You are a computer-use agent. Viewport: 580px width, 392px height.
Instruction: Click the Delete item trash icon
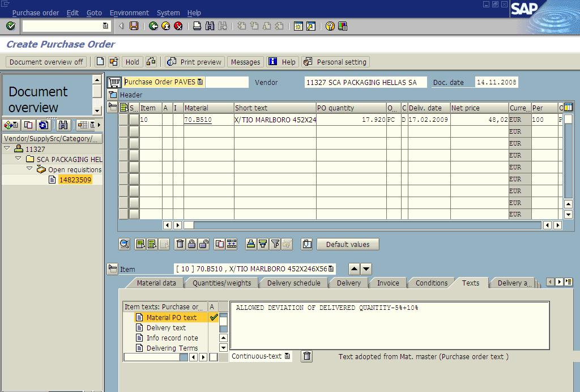[x=180, y=244]
